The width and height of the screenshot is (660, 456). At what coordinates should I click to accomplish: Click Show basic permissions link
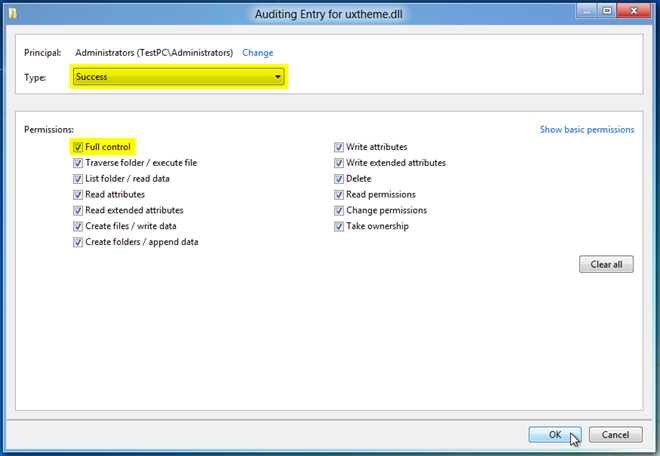coord(587,129)
